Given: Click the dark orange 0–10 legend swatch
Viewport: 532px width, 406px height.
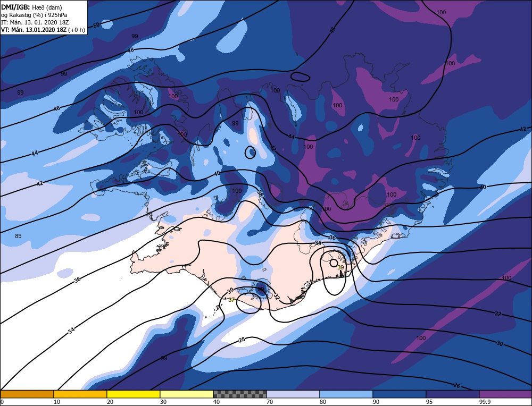Looking at the screenshot, I should click(x=27, y=394).
